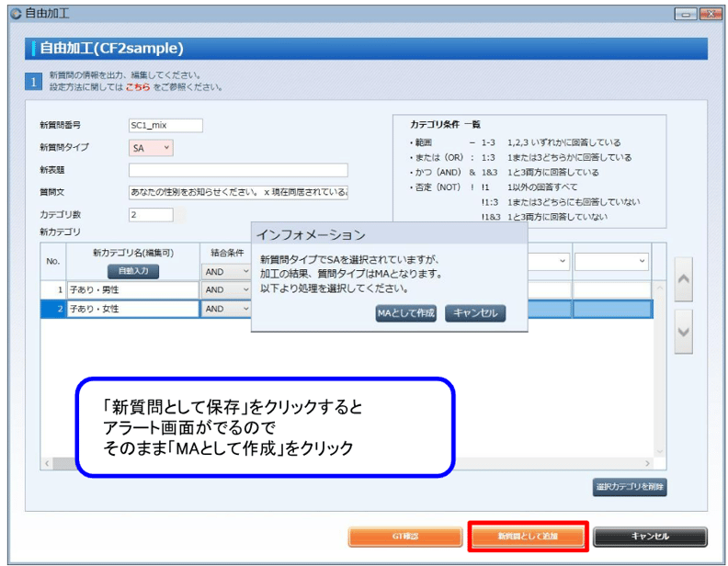Click 選択カテゴリを削除 button
Viewport: 728px width, 566px height.
(630, 487)
